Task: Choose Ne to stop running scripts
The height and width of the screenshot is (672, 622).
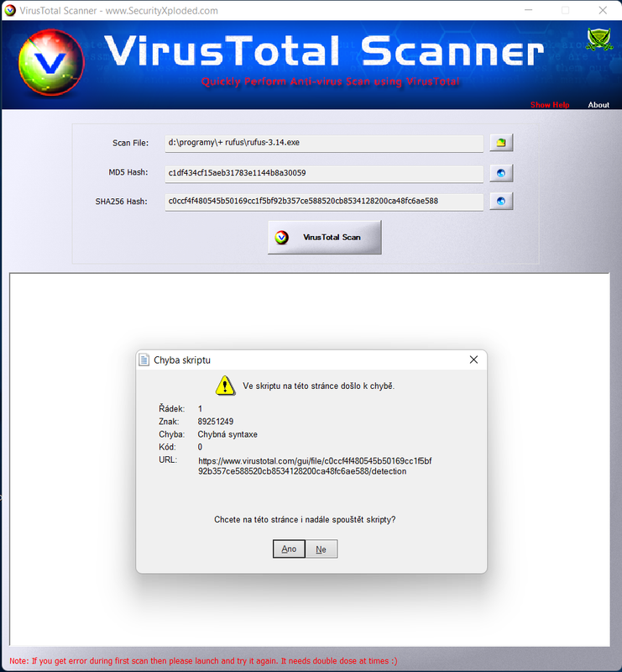Action: pos(321,549)
